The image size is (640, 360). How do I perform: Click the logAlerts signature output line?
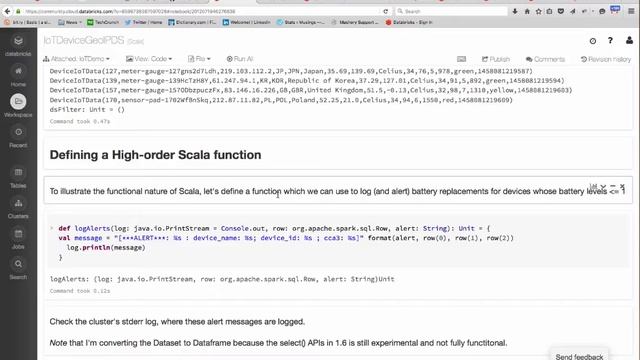[222, 279]
